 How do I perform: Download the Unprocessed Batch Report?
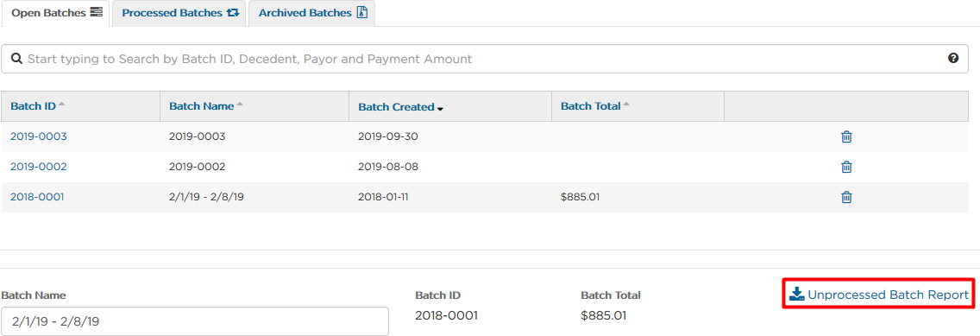pos(879,295)
